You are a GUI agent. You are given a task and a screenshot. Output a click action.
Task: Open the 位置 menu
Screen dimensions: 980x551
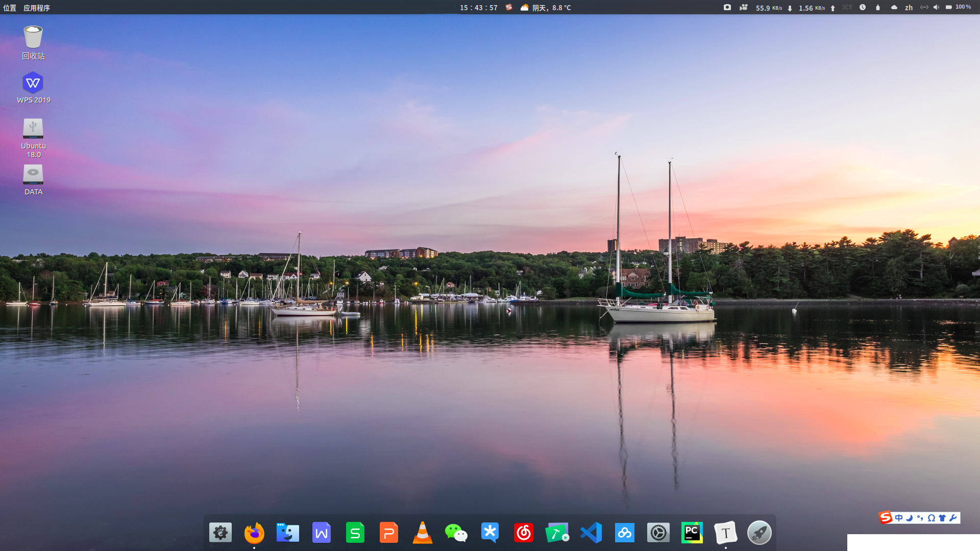click(x=10, y=8)
